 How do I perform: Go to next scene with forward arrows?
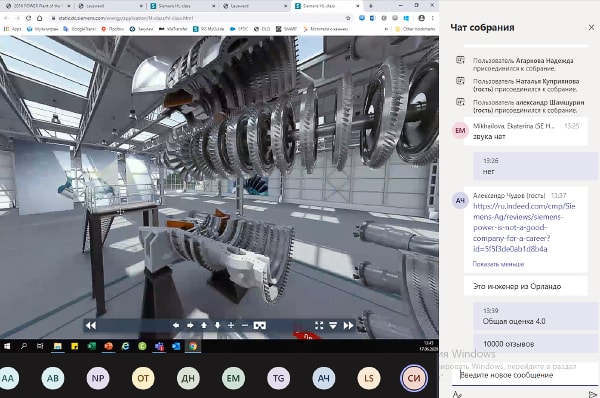(348, 325)
